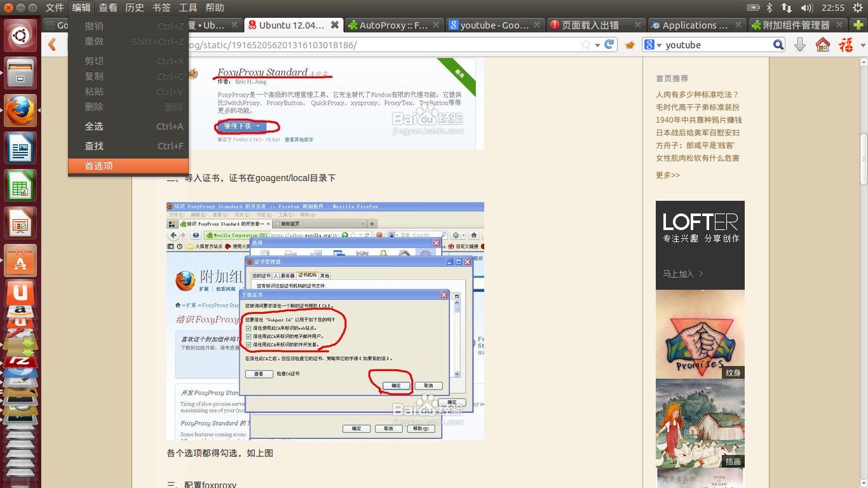Open link 1940年中共靠种鸦片赚钱
The height and width of the screenshot is (488, 868).
[699, 120]
